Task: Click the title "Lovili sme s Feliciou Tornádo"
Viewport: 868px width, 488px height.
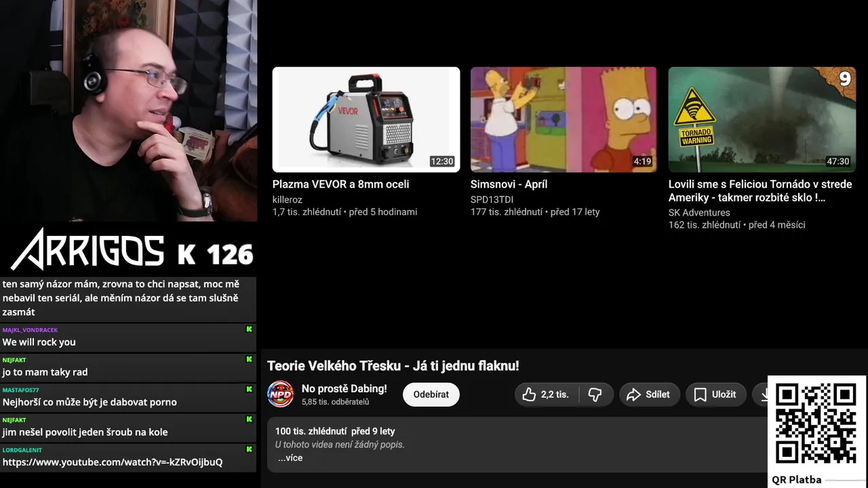Action: pos(760,191)
